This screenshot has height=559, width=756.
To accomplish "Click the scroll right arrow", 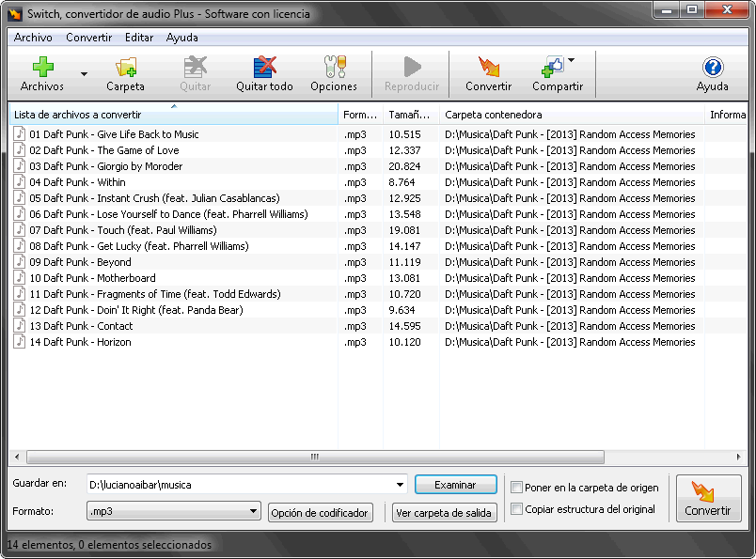I will pos(739,457).
